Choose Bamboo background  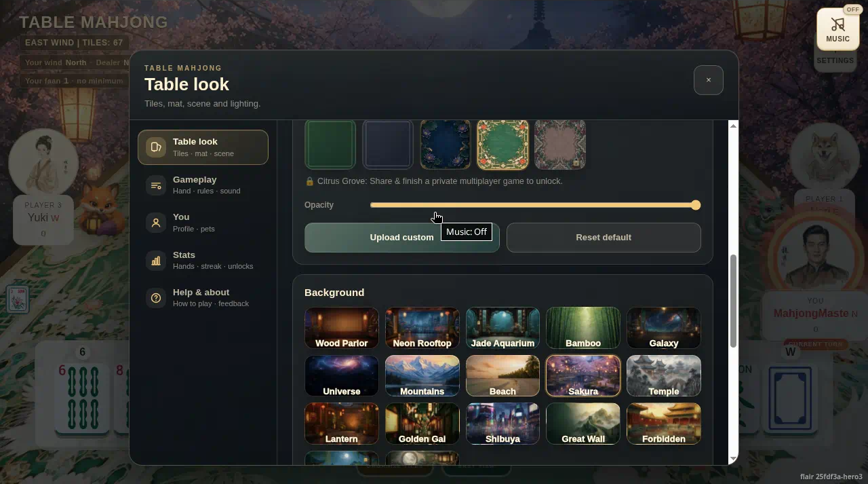pos(583,328)
